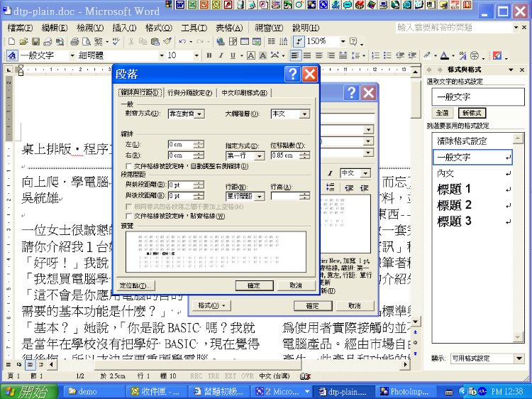Open the 行距 line spacing dropdown
This screenshot has height=399, width=532.
tap(259, 196)
